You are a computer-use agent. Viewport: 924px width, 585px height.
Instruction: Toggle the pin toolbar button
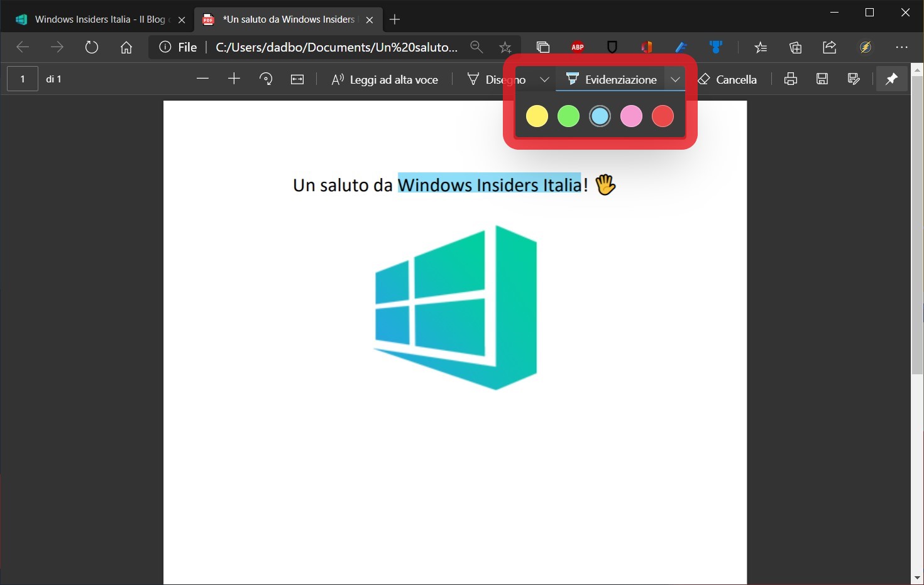tap(892, 79)
